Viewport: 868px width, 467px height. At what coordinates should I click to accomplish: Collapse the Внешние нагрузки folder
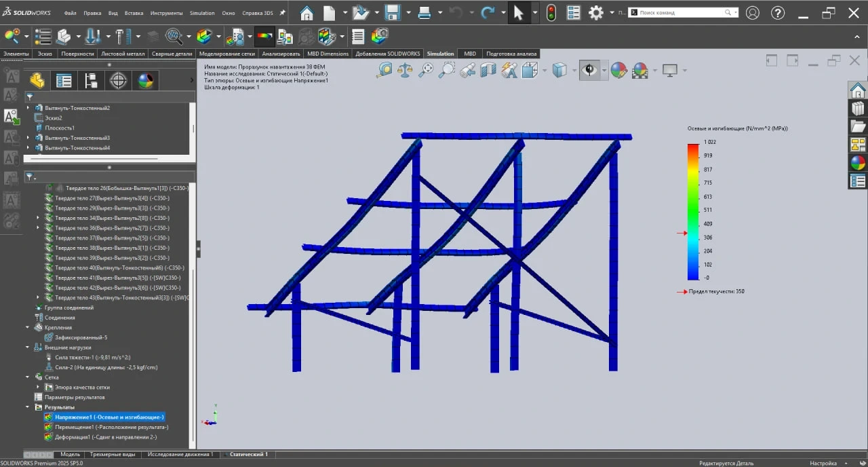click(x=28, y=347)
